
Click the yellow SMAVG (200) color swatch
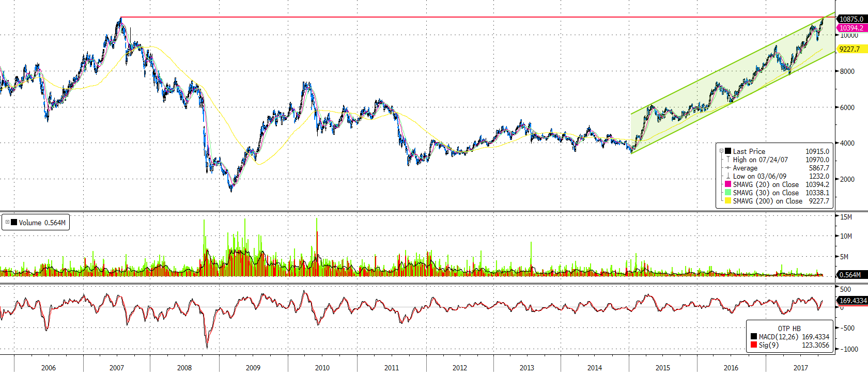[x=728, y=200]
